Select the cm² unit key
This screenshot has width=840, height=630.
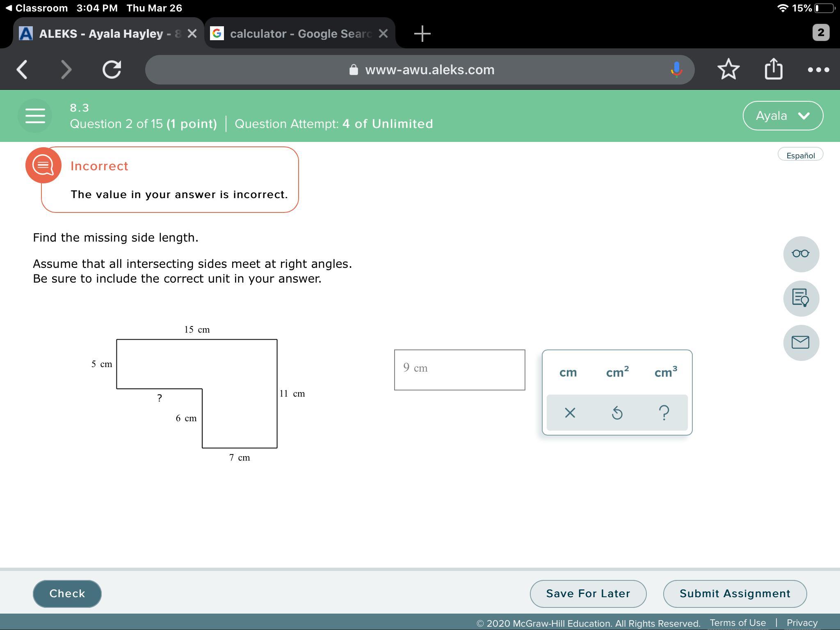[x=617, y=372]
